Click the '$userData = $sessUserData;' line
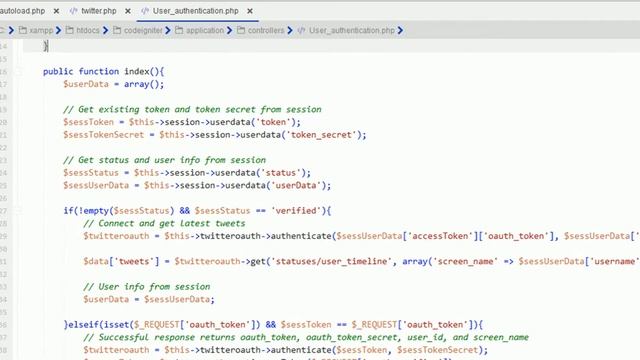The width and height of the screenshot is (640, 360). coord(149,299)
